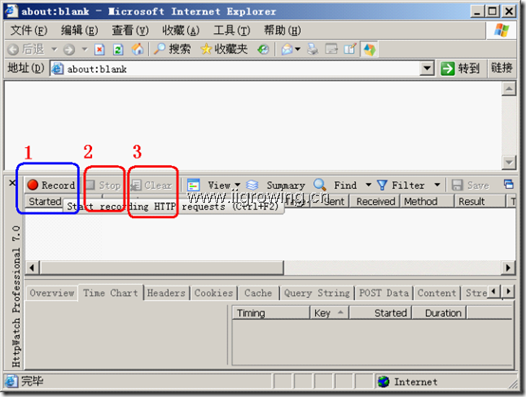Image resolution: width=526 pixels, height=397 pixels.
Task: Start HttpWatch recording with Record button
Action: tap(51, 185)
